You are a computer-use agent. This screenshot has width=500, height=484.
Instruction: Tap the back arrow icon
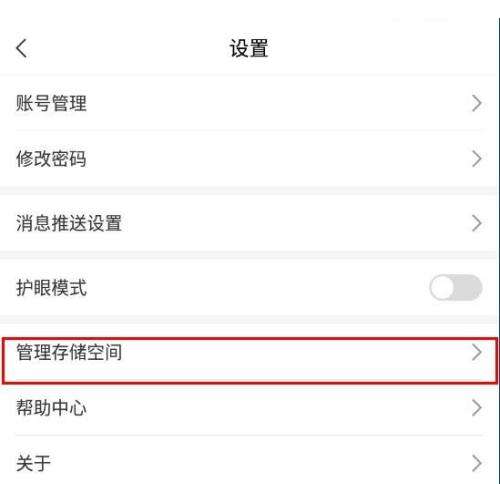(x=21, y=48)
